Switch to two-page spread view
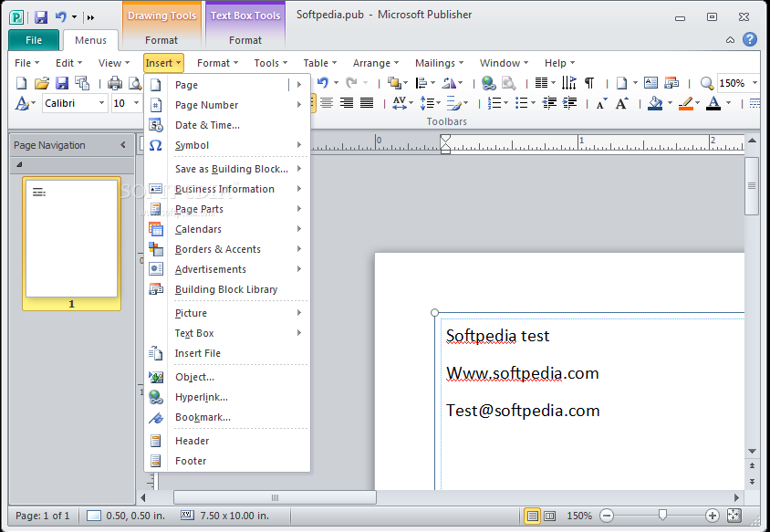This screenshot has width=770, height=532. [550, 516]
